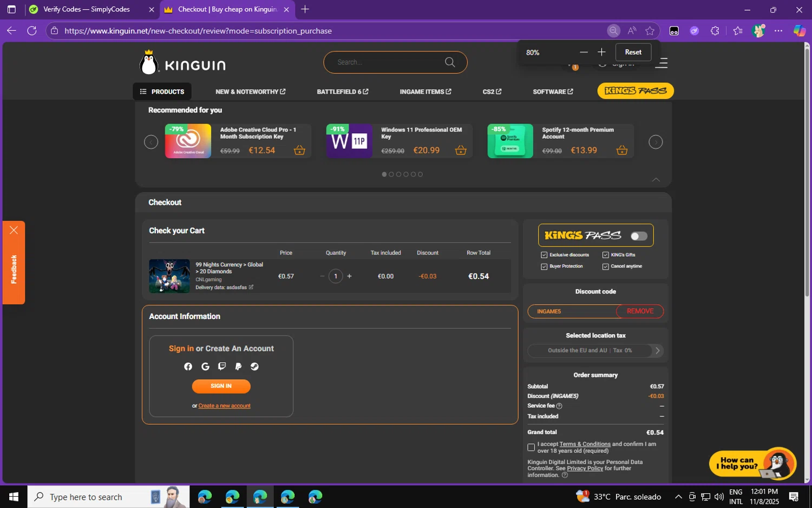Open NEW & NOTEWORTHY menu item
Viewport: 812px width, 508px height.
250,92
